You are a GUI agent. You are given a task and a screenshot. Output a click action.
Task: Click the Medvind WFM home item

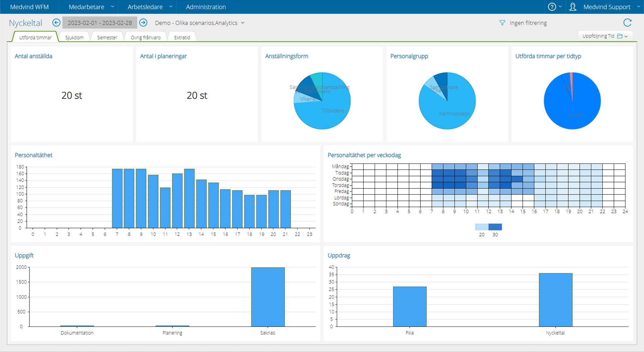(29, 7)
